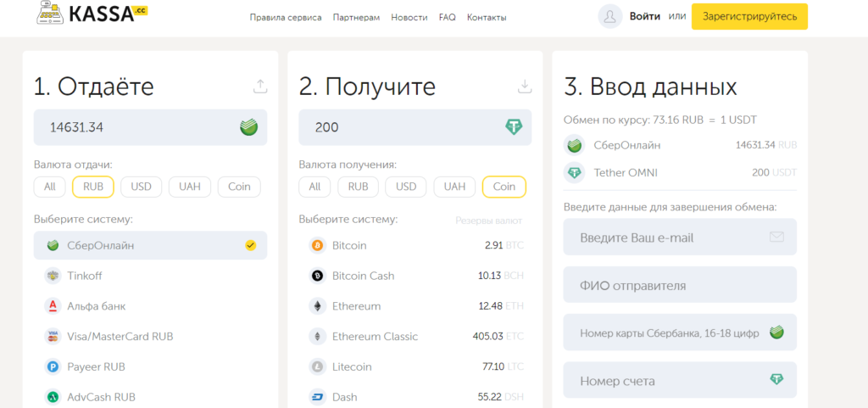The width and height of the screenshot is (868, 408).
Task: Click the Ethereum Classic icon
Action: (317, 336)
